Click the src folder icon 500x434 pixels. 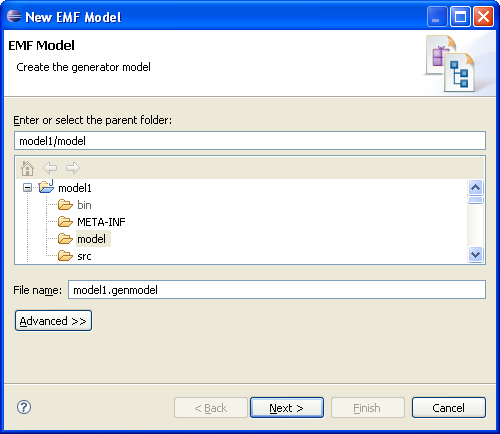coord(65,256)
